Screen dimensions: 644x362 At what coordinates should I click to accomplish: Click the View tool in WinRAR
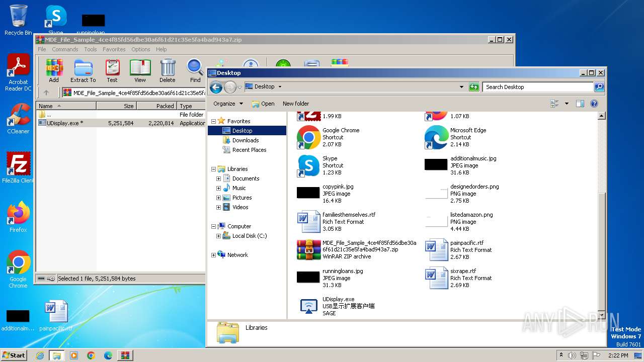[140, 71]
